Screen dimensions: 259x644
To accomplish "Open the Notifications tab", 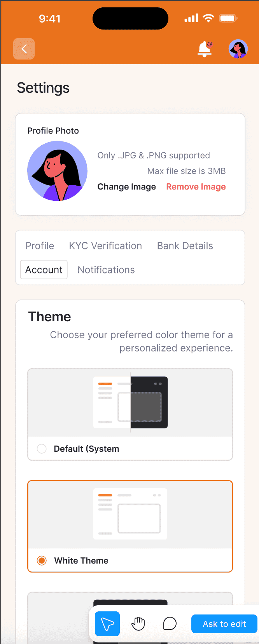I will tap(106, 270).
